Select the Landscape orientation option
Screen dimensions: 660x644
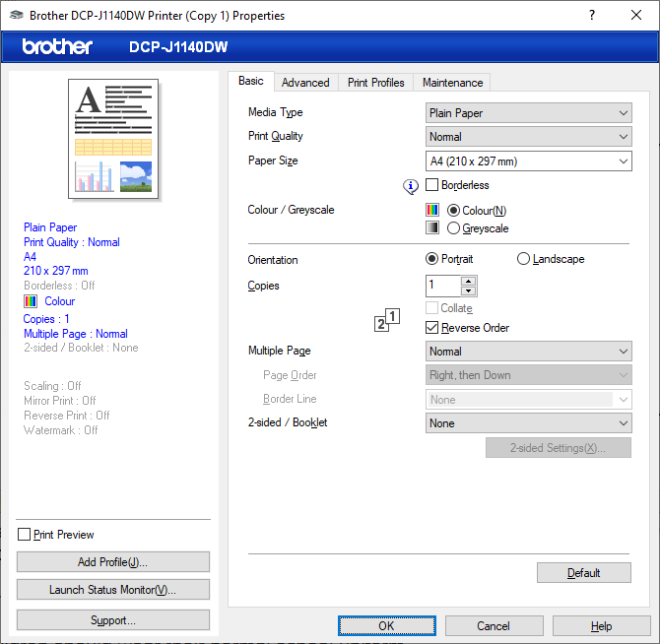pyautogui.click(x=523, y=259)
